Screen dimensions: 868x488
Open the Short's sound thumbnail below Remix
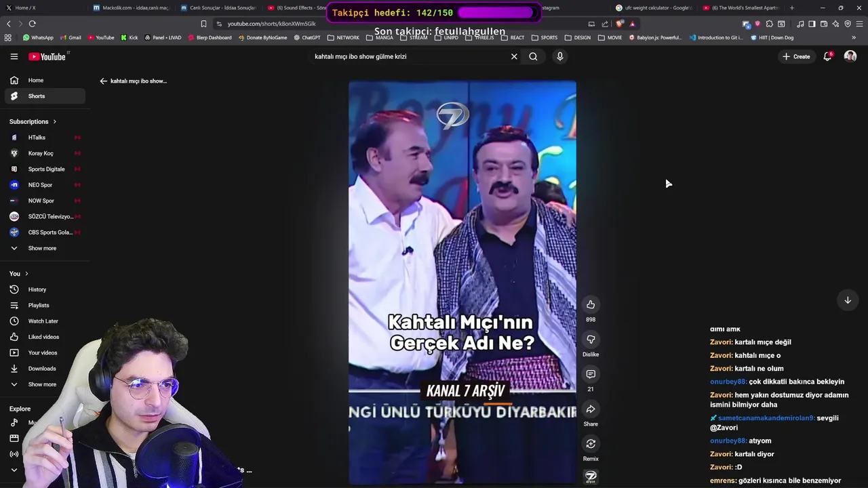pos(591,476)
